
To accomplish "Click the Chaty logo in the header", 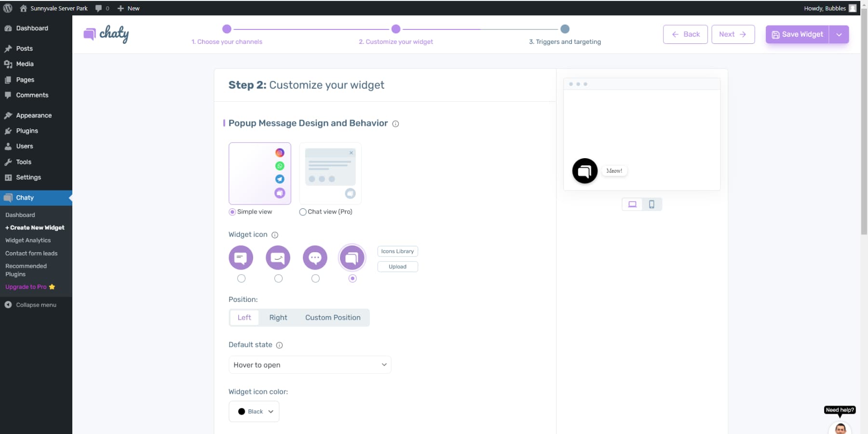I will (106, 34).
